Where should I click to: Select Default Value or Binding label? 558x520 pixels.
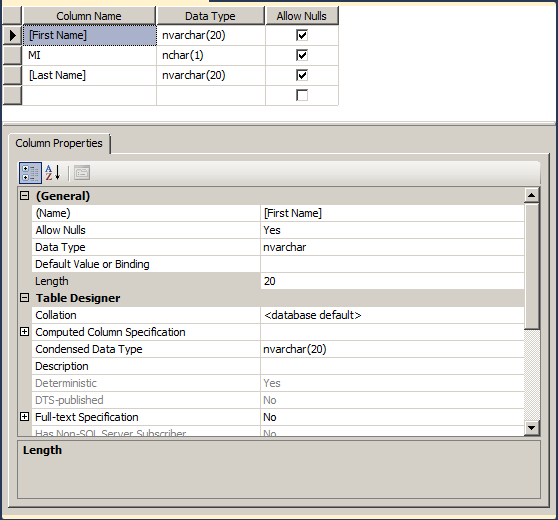click(x=146, y=264)
